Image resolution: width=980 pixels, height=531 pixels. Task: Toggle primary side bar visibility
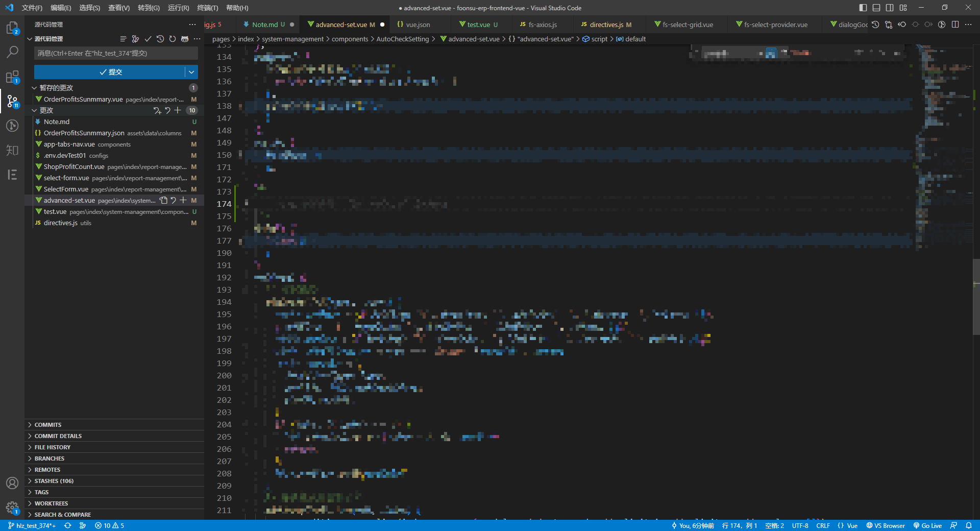(863, 8)
